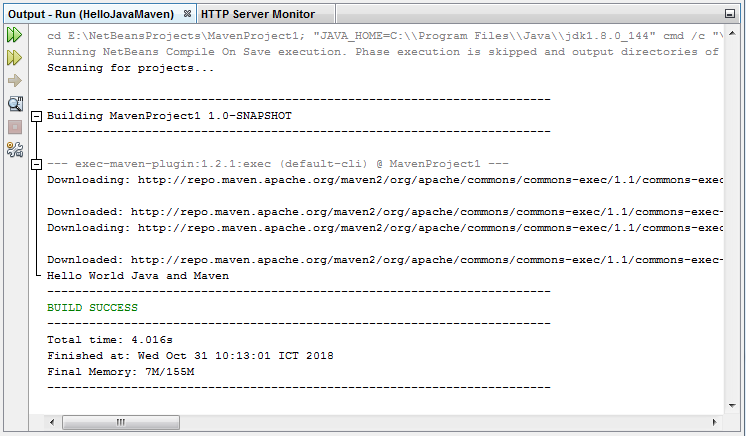This screenshot has width=746, height=436.
Task: Click horizontal scrollbar left arrow
Action: pos(52,422)
